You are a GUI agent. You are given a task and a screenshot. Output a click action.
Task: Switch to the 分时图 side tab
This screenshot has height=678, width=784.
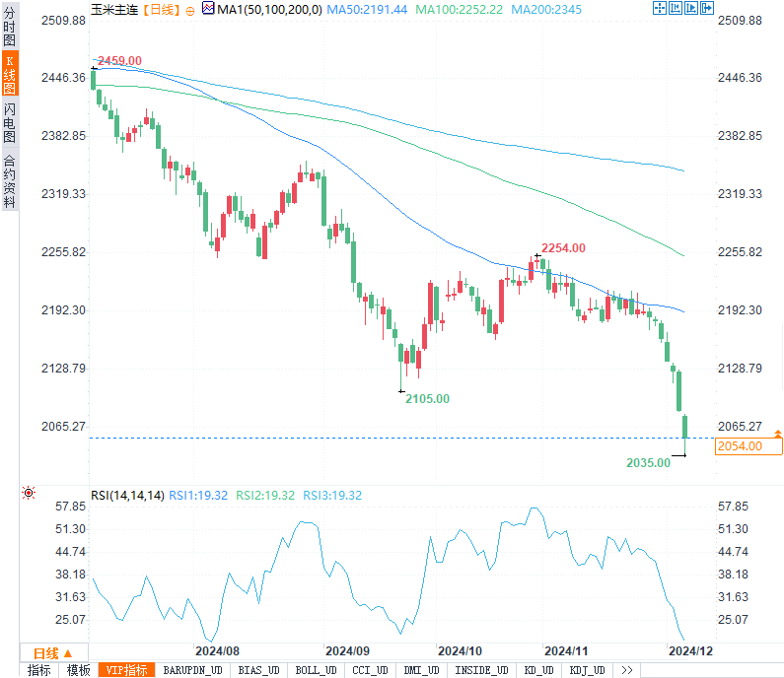(9, 26)
